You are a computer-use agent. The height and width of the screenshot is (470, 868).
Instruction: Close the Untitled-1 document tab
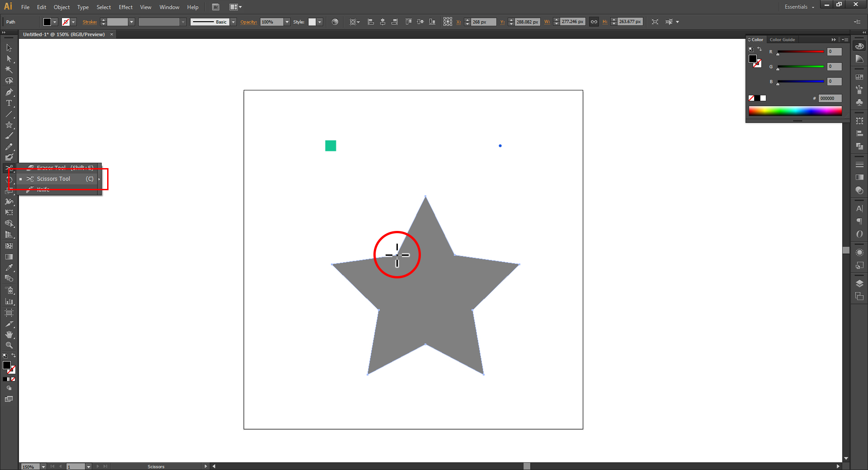click(x=112, y=34)
